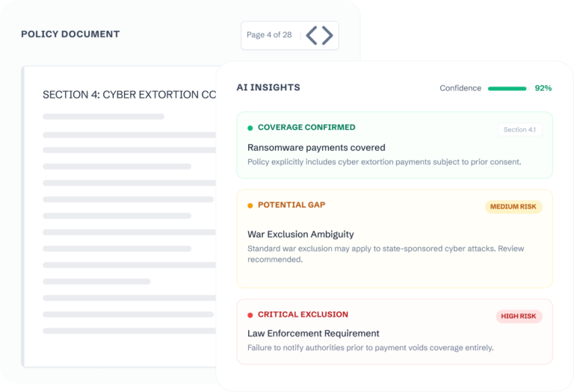The height and width of the screenshot is (392, 574).
Task: Click the green Coverage Confirmed status dot
Action: (250, 128)
